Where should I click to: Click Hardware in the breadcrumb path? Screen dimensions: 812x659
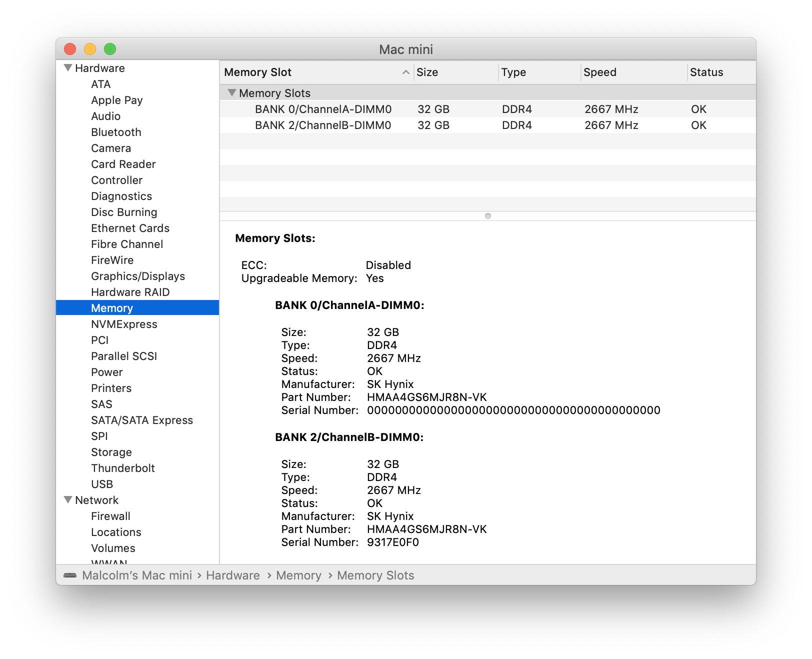232,575
